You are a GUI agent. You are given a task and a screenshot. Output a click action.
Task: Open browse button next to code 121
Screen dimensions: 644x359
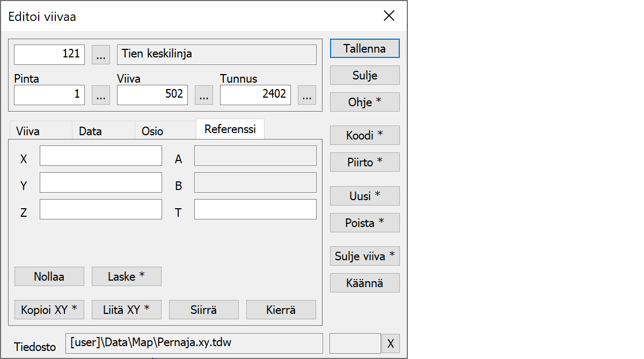[101, 54]
